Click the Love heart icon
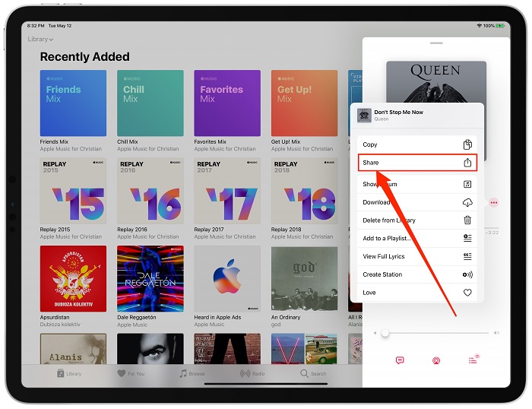This screenshot has height=409, width=532. (x=467, y=293)
